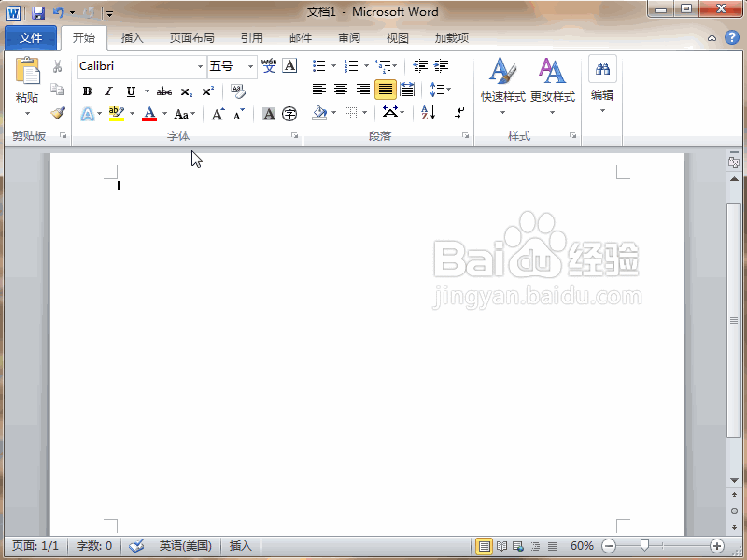
Task: Click the word count indicator 字数:0
Action: [93, 545]
